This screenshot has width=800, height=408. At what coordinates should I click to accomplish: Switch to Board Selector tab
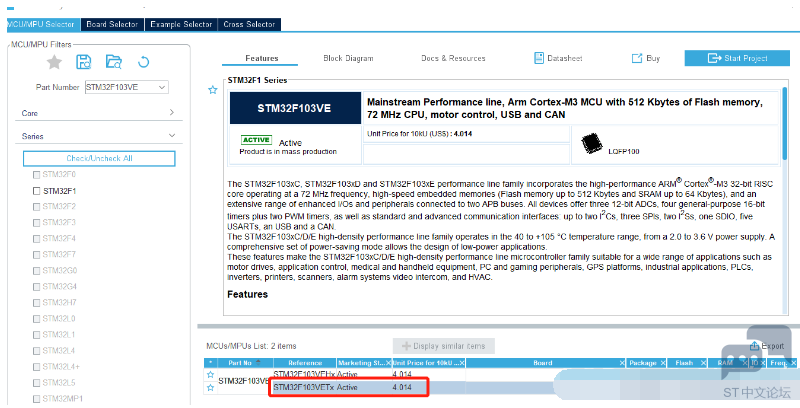(112, 24)
